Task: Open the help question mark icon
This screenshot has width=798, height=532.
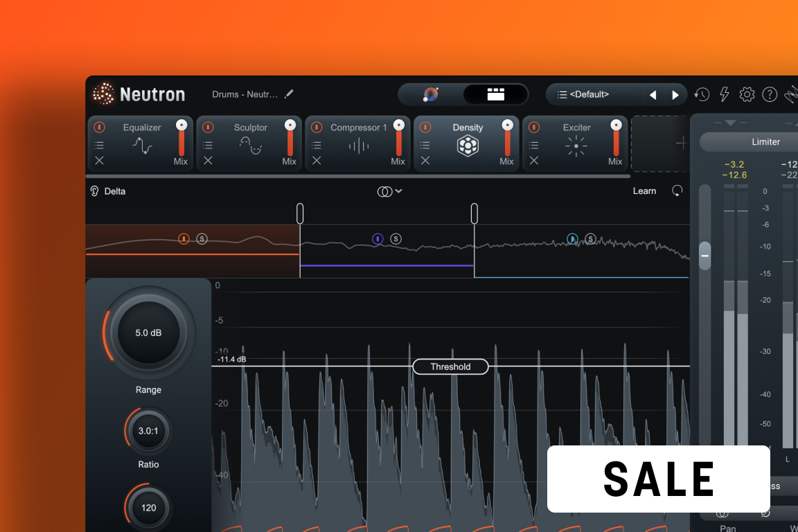Action: (770, 94)
